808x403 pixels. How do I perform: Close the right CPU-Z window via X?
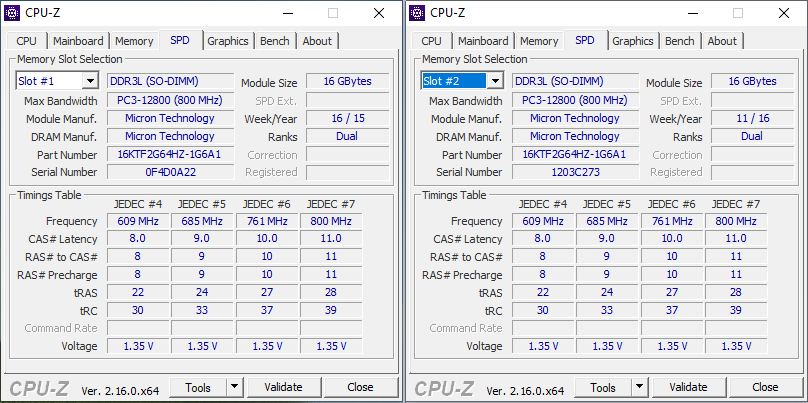pyautogui.click(x=784, y=13)
